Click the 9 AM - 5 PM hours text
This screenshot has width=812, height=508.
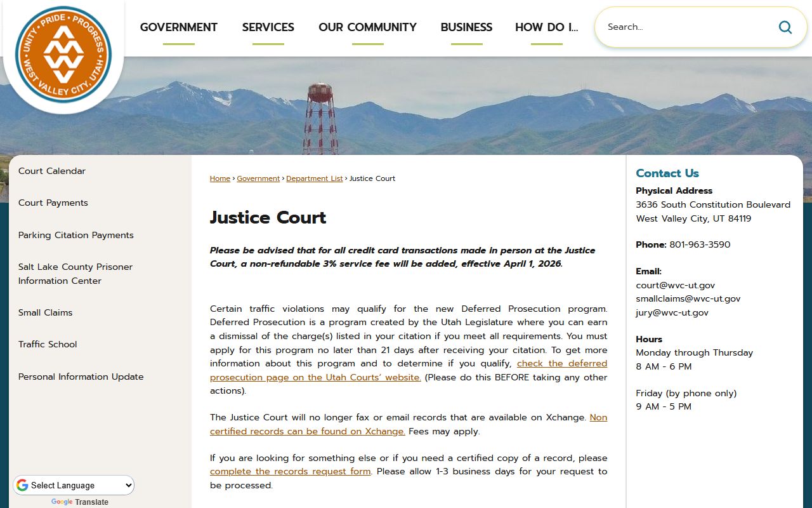click(x=664, y=406)
